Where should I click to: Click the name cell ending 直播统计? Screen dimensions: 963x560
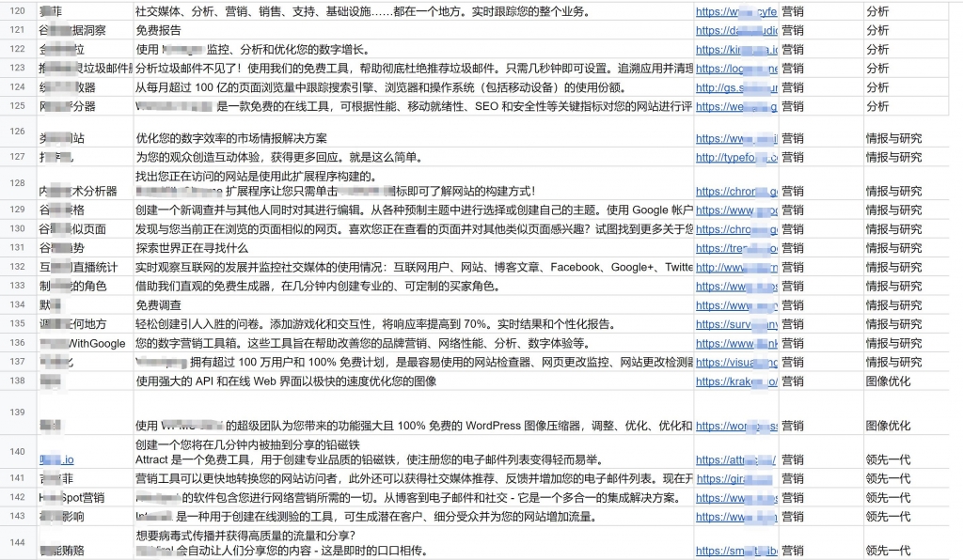(85, 268)
